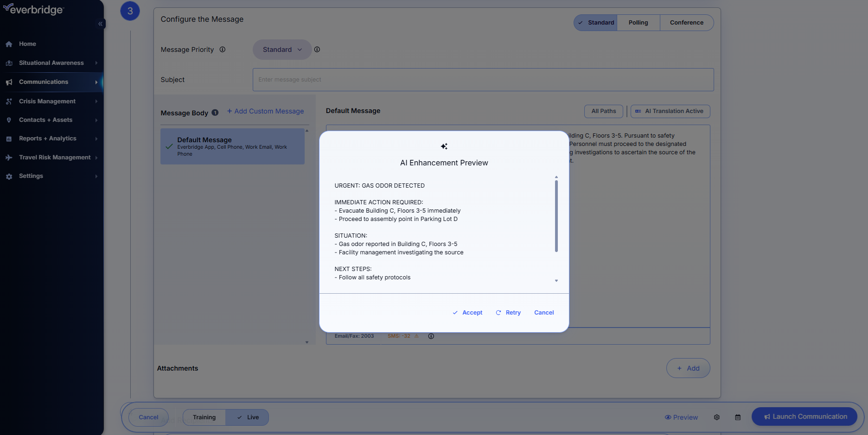This screenshot has width=868, height=435.
Task: Expand the Crisis Management menu
Action: [47, 101]
